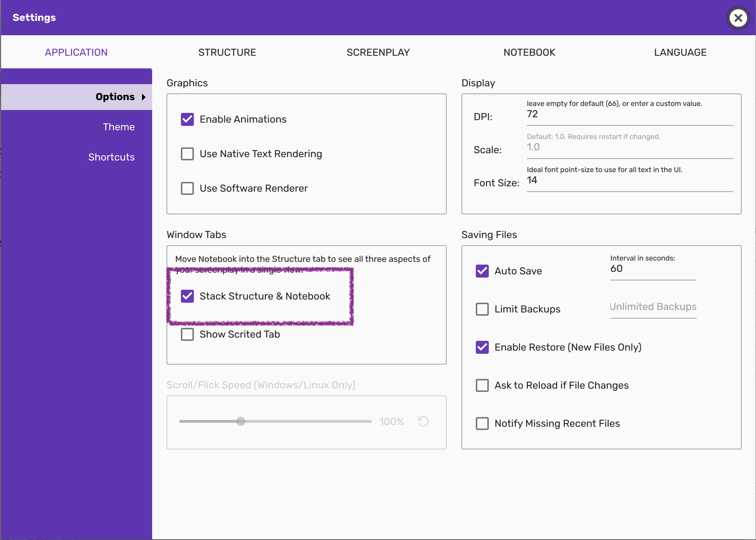Screen dimensions: 756x540
Task: Open Shortcuts in the sidebar
Action: [x=111, y=157]
